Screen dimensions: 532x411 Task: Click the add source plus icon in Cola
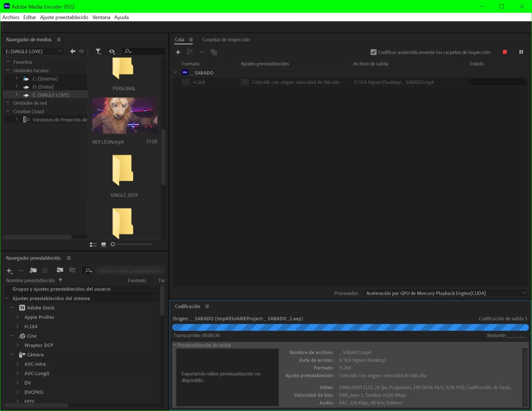click(178, 52)
